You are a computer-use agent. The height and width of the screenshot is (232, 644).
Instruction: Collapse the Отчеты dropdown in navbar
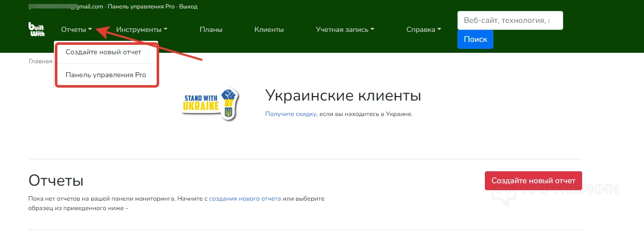click(76, 30)
